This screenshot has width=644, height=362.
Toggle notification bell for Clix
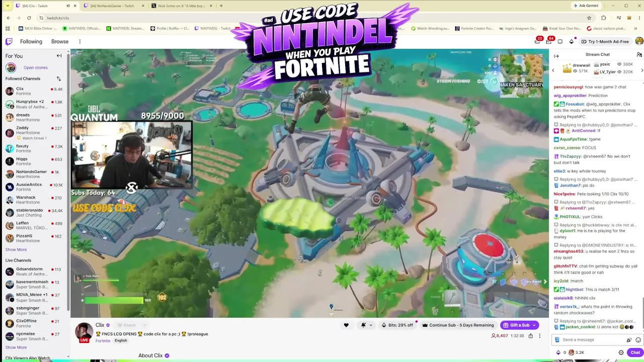[363, 325]
